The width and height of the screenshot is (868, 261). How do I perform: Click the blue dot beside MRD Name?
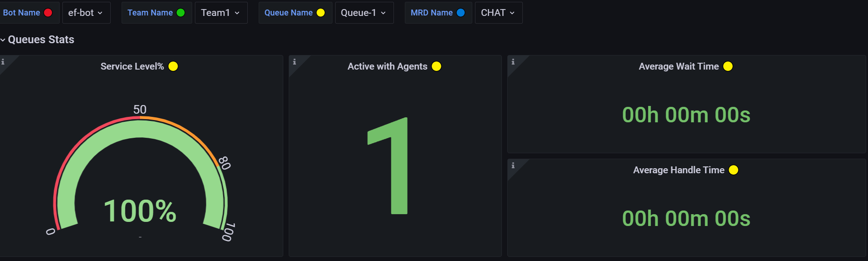pyautogui.click(x=461, y=13)
